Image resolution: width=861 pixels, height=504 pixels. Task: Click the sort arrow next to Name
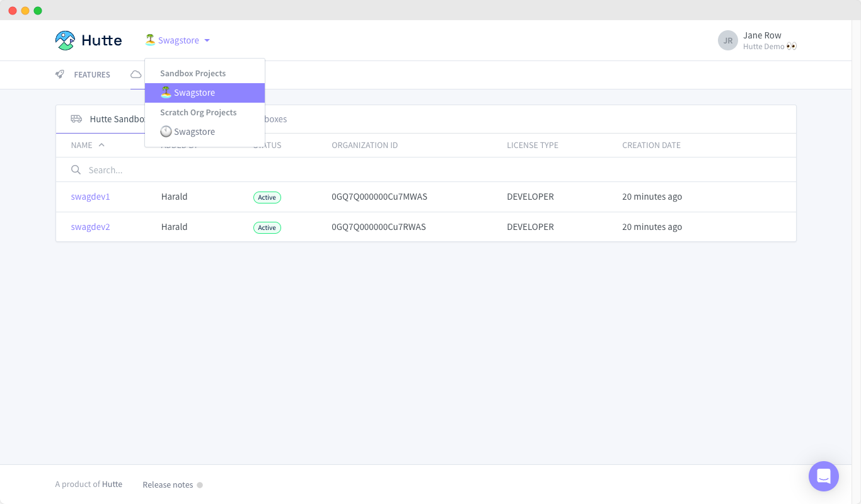pos(101,145)
